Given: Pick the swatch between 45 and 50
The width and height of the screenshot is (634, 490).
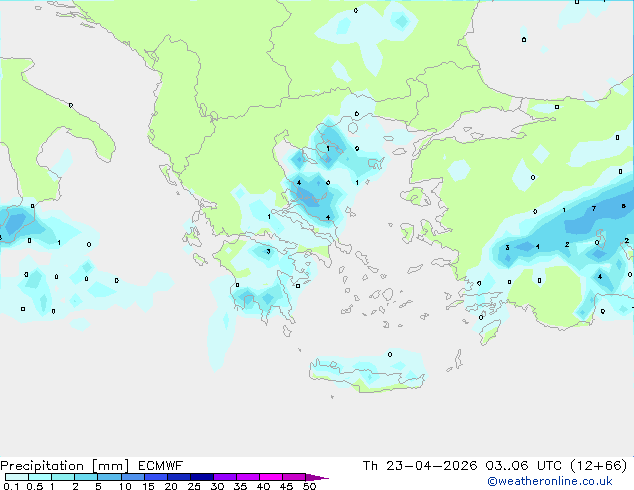Looking at the screenshot, I should (294, 477).
